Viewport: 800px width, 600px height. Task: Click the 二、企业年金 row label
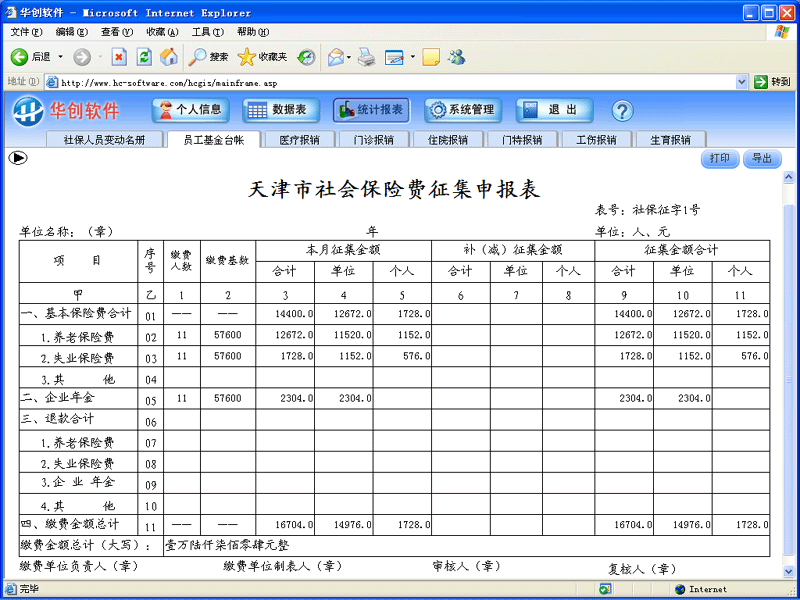(x=58, y=397)
